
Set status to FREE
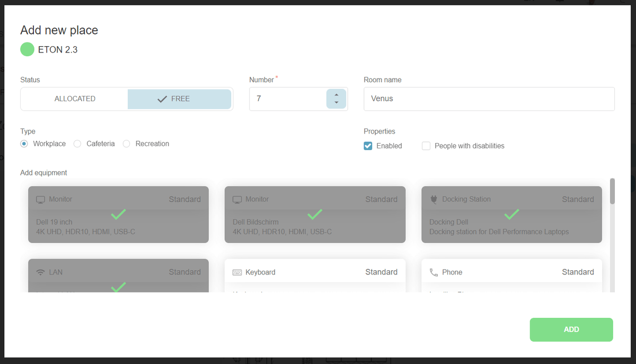pos(179,99)
